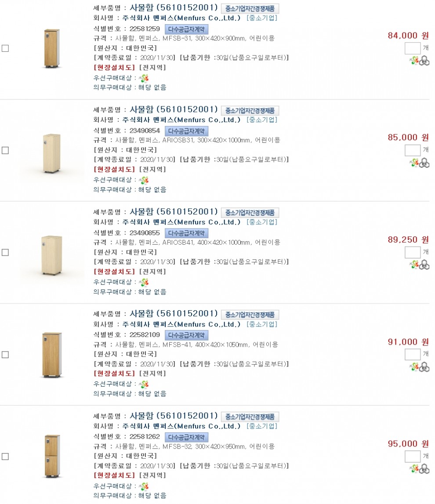Select the checkbox for the ARIOSB41 locker

[x=5, y=252]
